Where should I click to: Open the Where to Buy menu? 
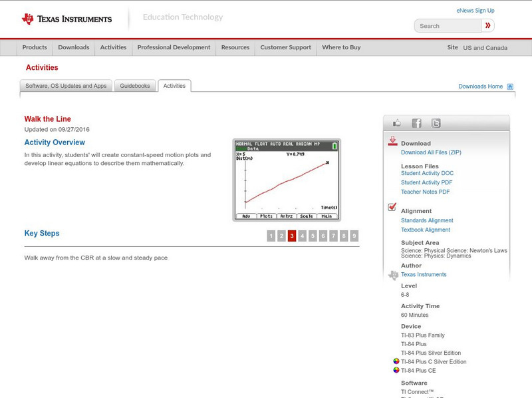pos(341,47)
